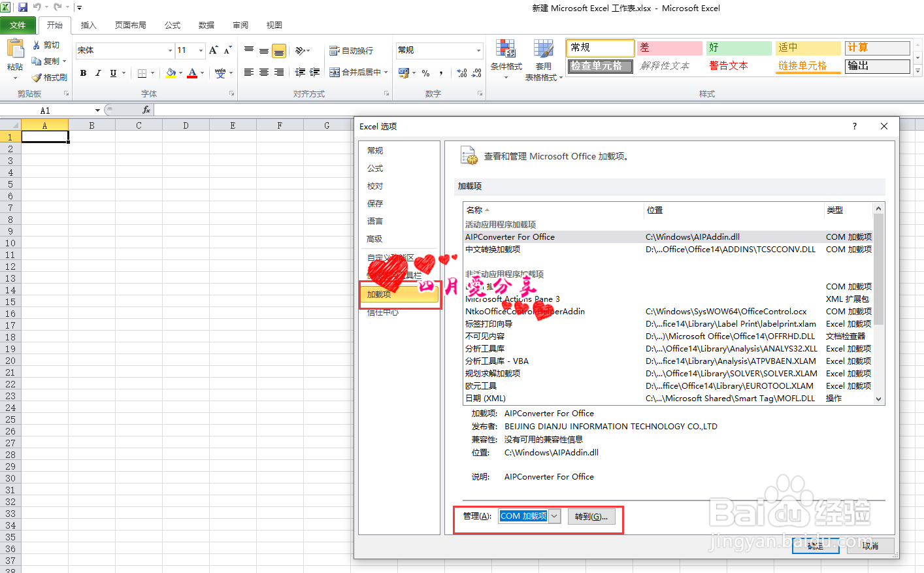Screen dimensions: 924x573
Task: Select 语言 in options sidebar
Action: click(x=375, y=221)
